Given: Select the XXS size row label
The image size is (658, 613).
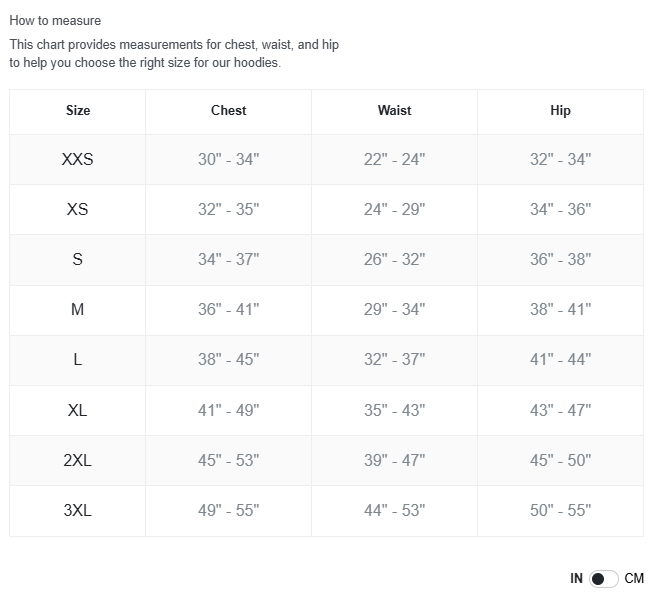Looking at the screenshot, I should [x=78, y=159].
